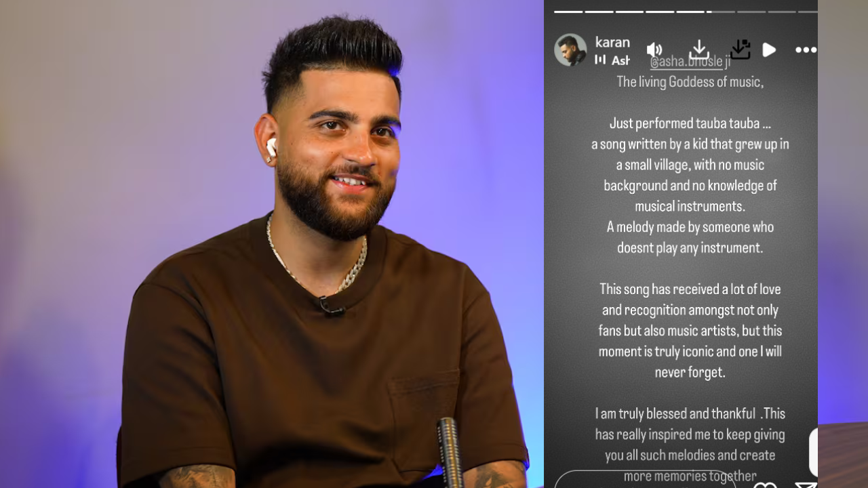Open karan's profile picture avatar

pyautogui.click(x=570, y=50)
